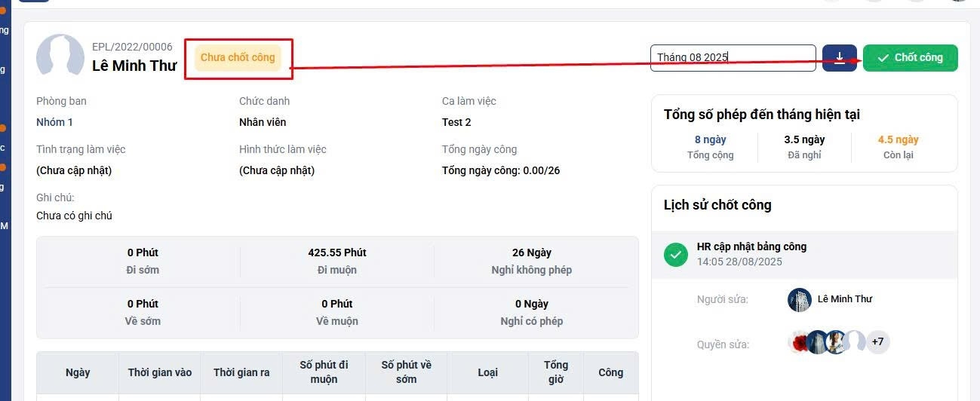Click the green checkmark status icon
The height and width of the screenshot is (401, 980).
coord(676,255)
